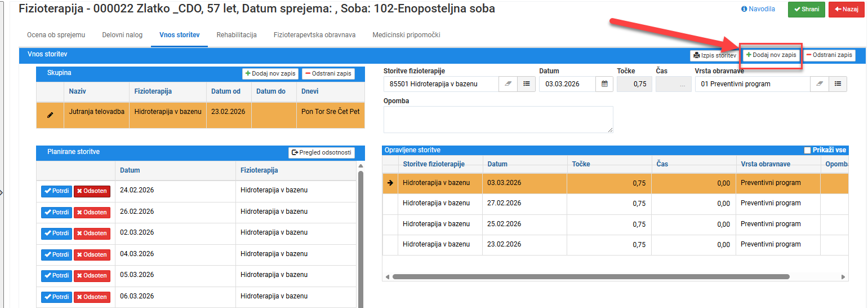The image size is (868, 308).
Task: Add new group with Skupina Dodaj nov zapis
Action: [x=270, y=73]
